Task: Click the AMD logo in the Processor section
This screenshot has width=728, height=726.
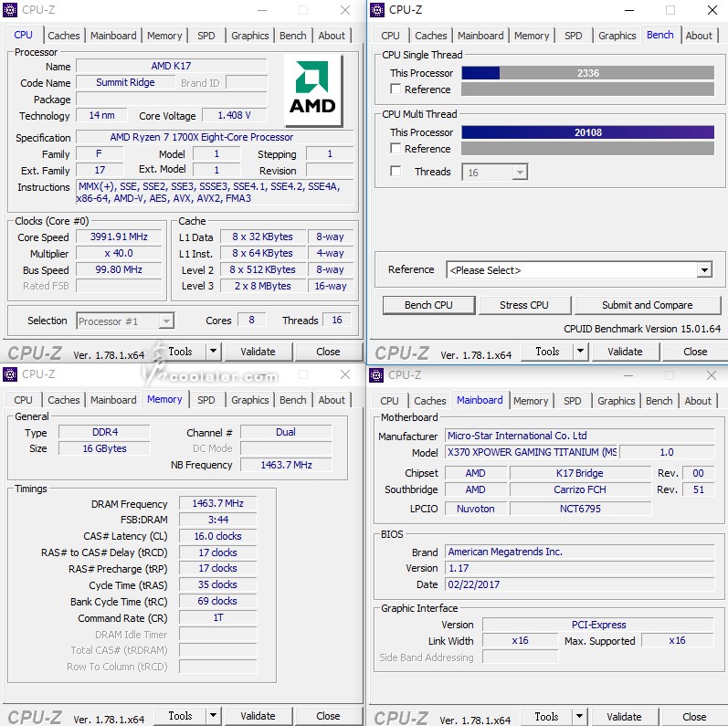Action: pyautogui.click(x=313, y=89)
